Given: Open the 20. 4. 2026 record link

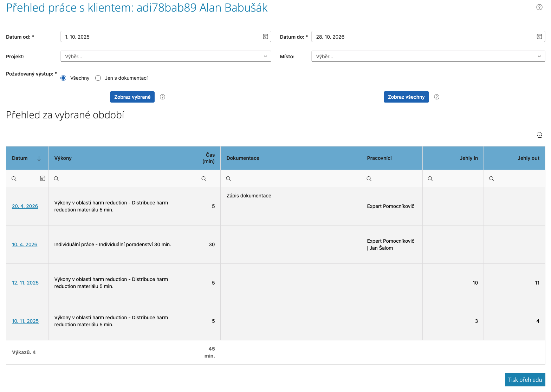Looking at the screenshot, I should [25, 206].
